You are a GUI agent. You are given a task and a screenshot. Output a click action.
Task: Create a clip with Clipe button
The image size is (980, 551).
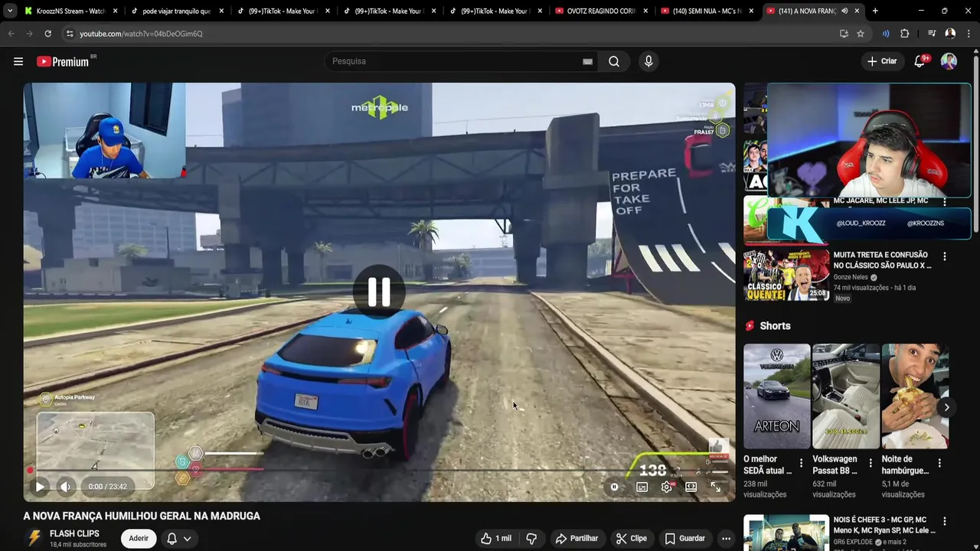tap(632, 539)
